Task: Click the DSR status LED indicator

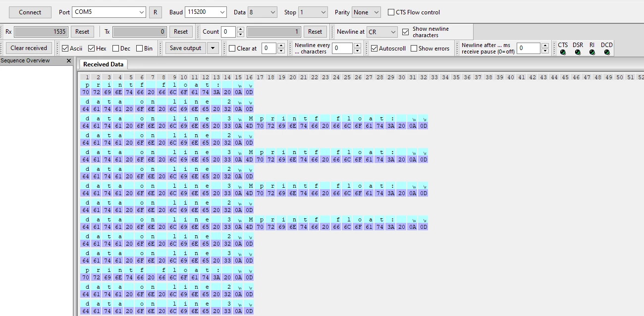Action: (578, 52)
